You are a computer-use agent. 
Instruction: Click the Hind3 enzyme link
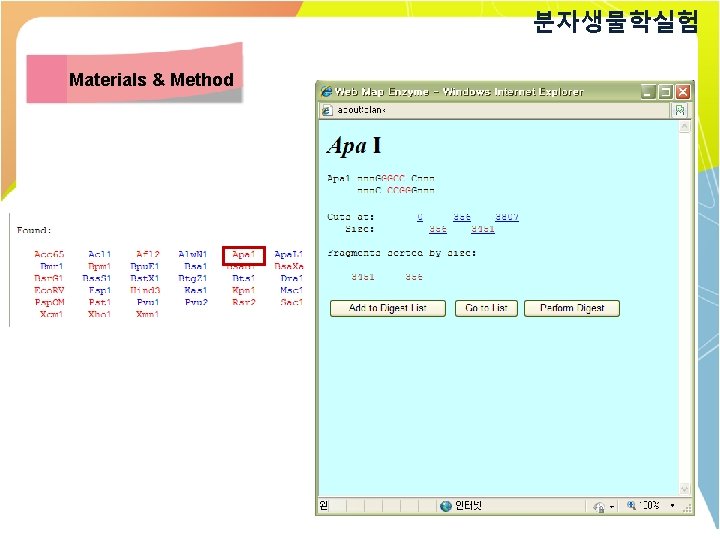[145, 290]
